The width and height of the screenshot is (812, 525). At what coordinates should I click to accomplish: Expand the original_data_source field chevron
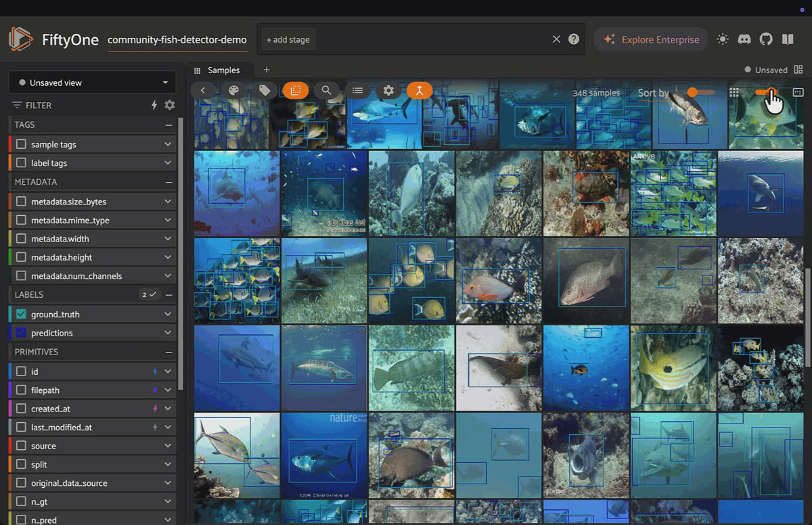click(x=168, y=483)
